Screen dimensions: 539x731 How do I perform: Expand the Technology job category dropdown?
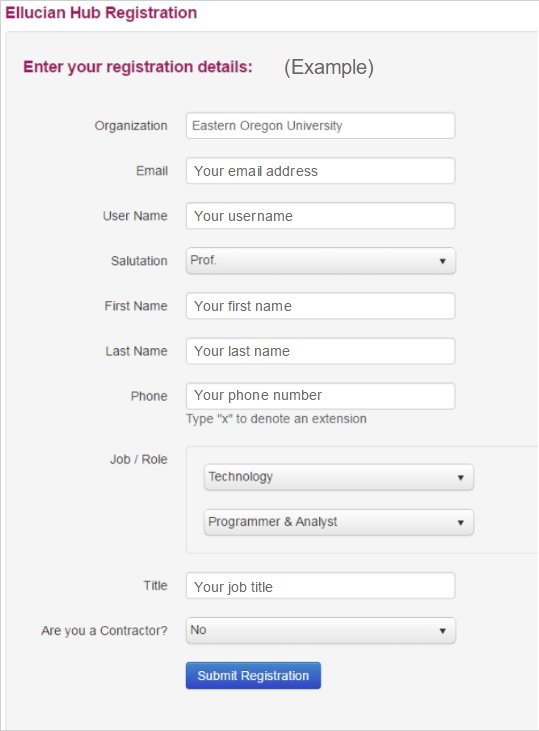point(339,477)
